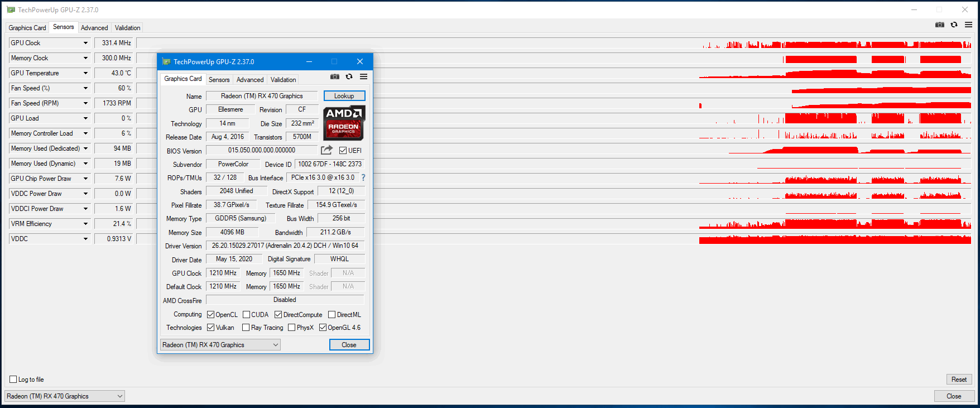Screen dimensions: 980x408
Task: Switch to Graphics Card tab in the Sensors window
Action: [x=27, y=28]
